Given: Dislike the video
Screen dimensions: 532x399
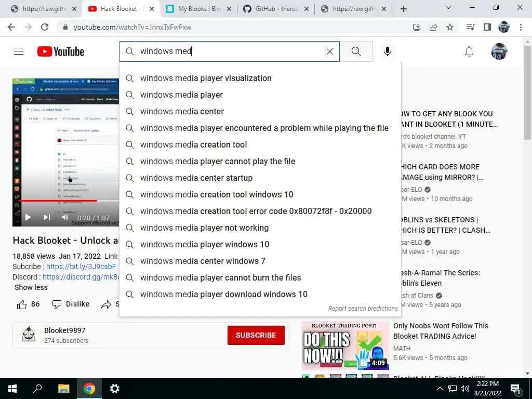Looking at the screenshot, I should [x=71, y=304].
